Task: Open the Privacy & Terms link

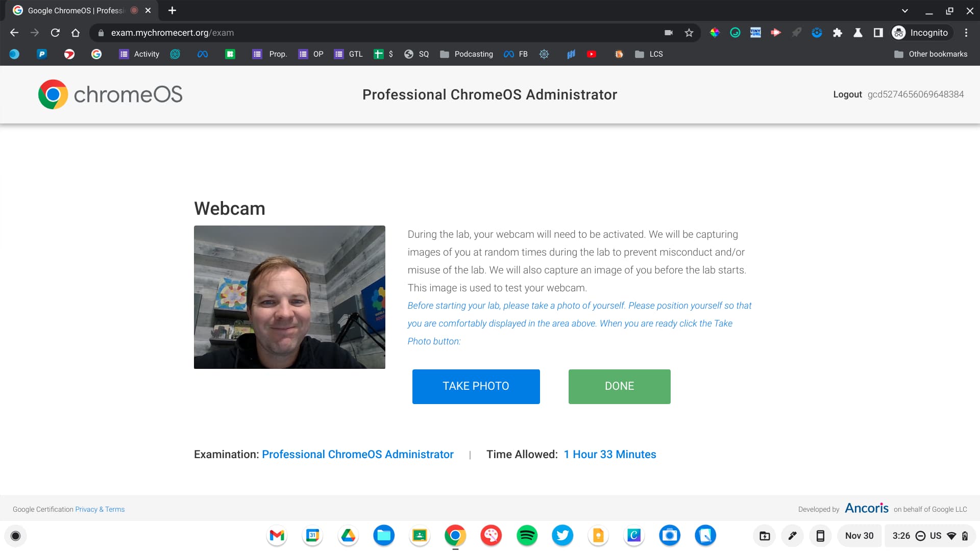Action: 100,509
